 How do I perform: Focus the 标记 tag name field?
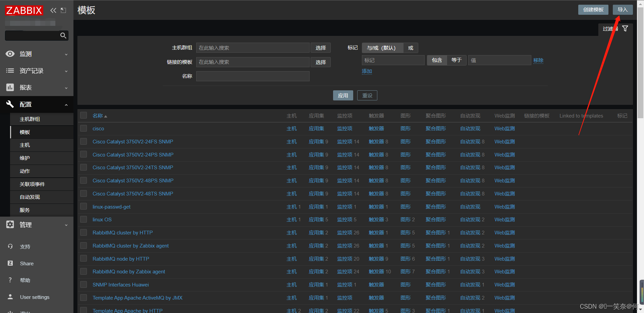point(393,60)
